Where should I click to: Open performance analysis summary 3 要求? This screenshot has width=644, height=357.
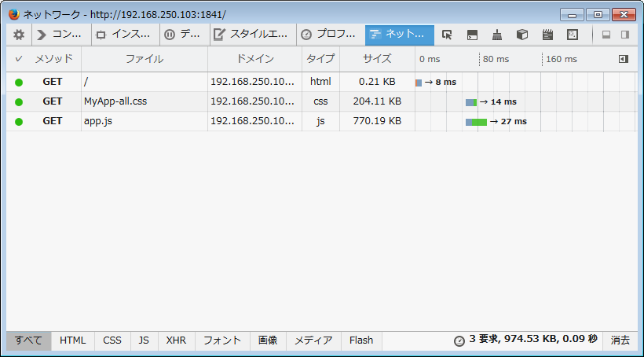click(x=525, y=340)
